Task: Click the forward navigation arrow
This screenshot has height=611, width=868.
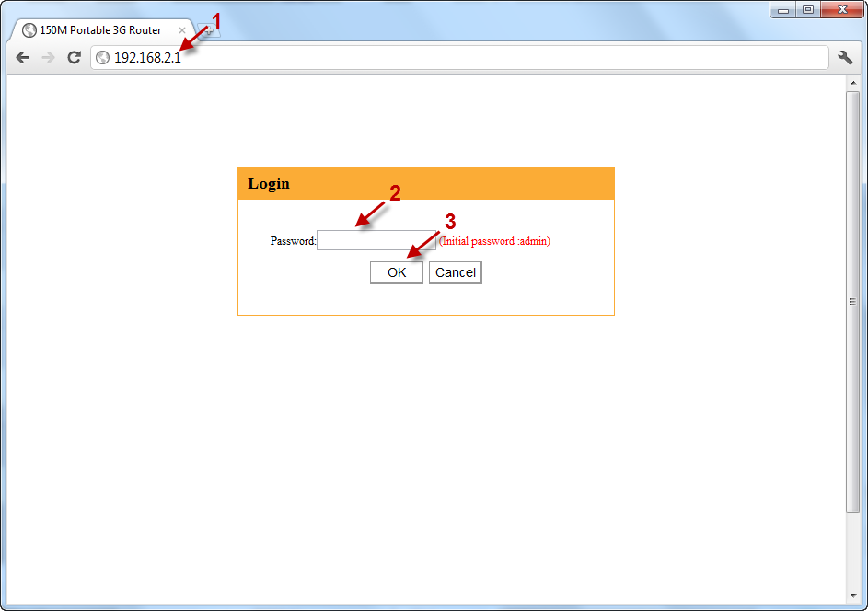Action: (x=48, y=58)
